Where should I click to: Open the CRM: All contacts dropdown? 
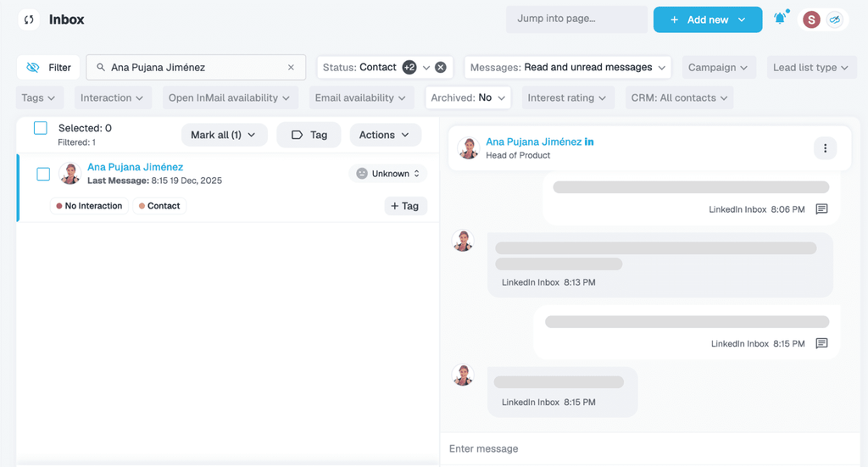(679, 98)
